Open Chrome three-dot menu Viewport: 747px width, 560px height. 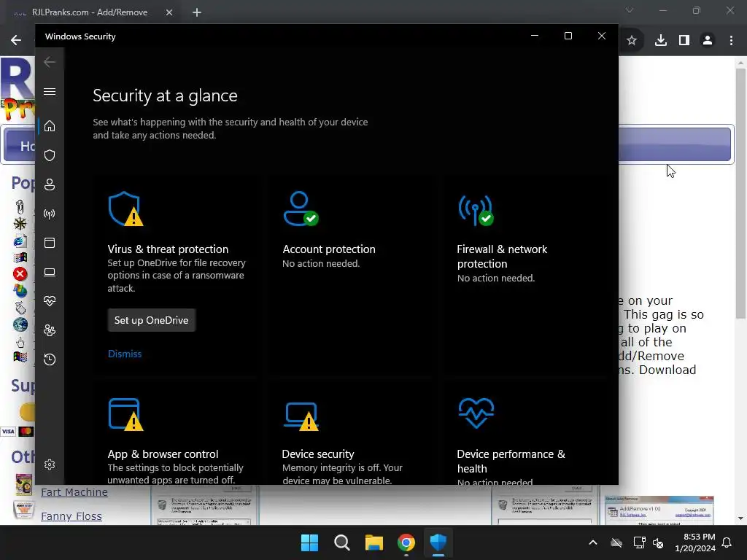(x=731, y=41)
